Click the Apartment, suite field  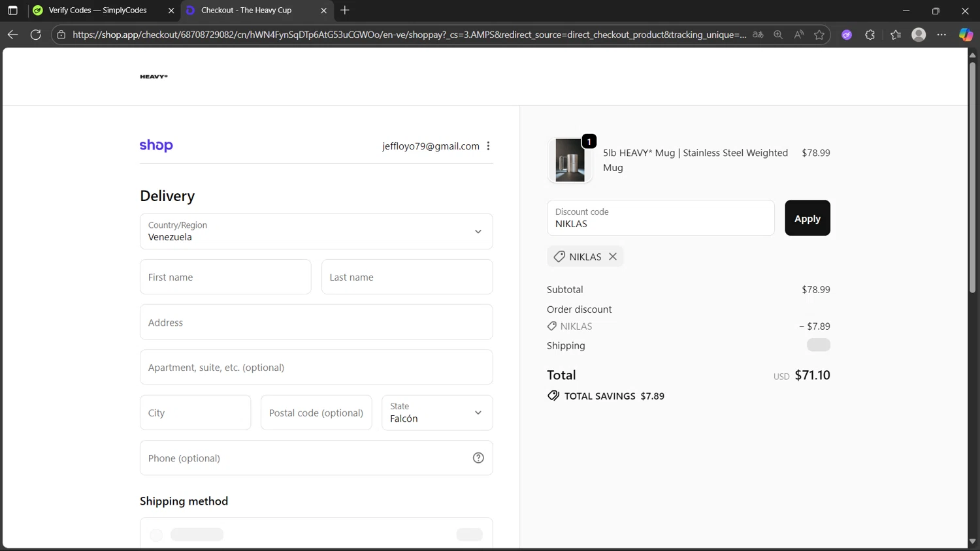coord(316,367)
